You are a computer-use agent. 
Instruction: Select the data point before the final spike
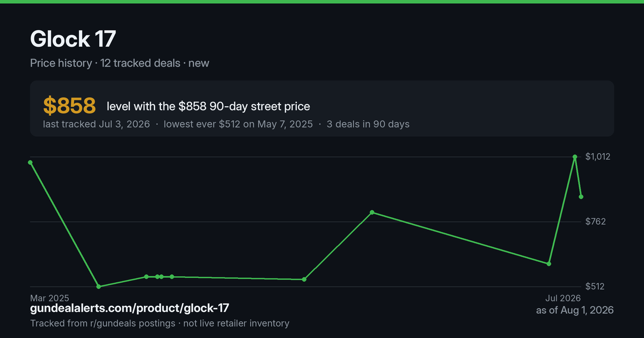coord(549,264)
